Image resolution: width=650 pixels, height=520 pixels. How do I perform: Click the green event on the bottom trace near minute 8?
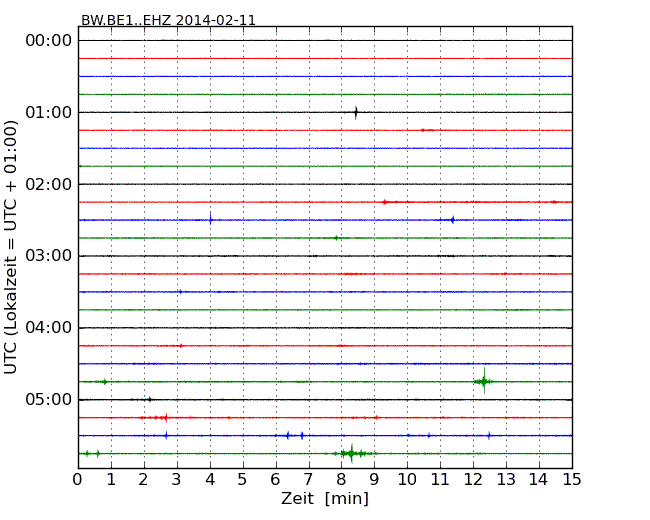(x=352, y=453)
